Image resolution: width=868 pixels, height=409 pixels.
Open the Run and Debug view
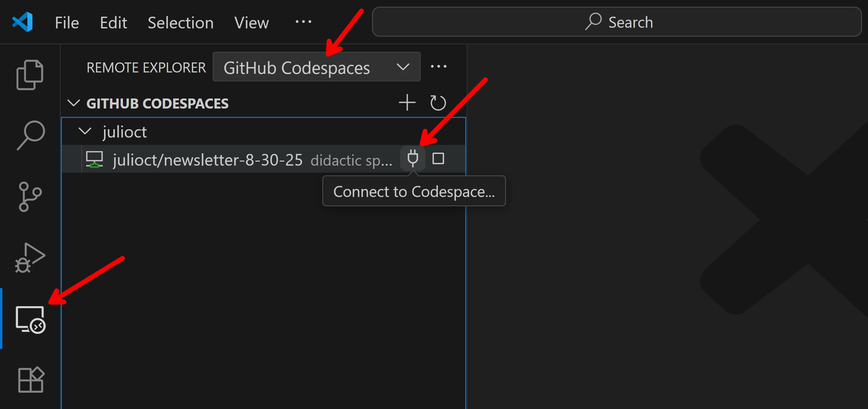pos(30,258)
